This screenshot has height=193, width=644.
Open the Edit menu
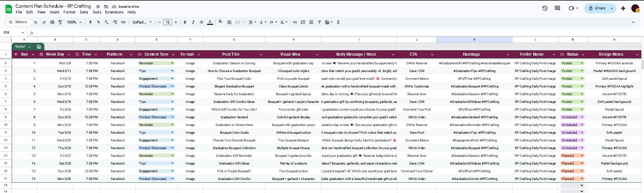click(x=30, y=12)
